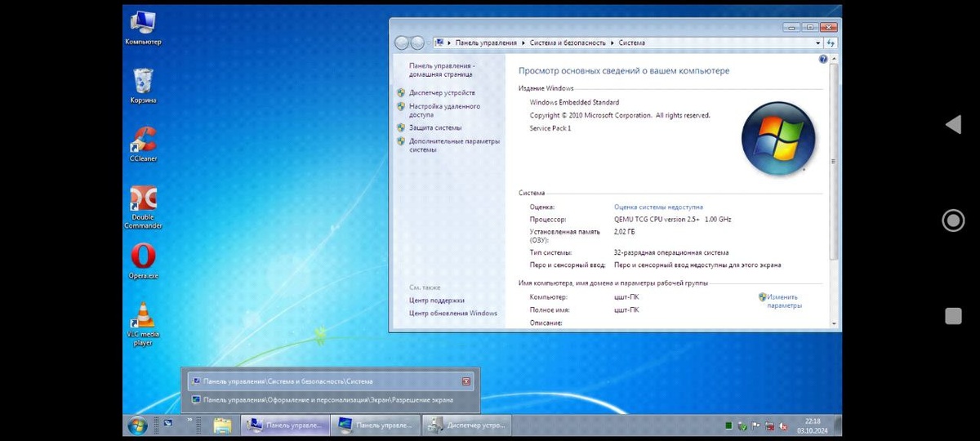Choose Система entry in taskbar preview list
Viewport: 980px width, 441px height.
click(x=330, y=381)
